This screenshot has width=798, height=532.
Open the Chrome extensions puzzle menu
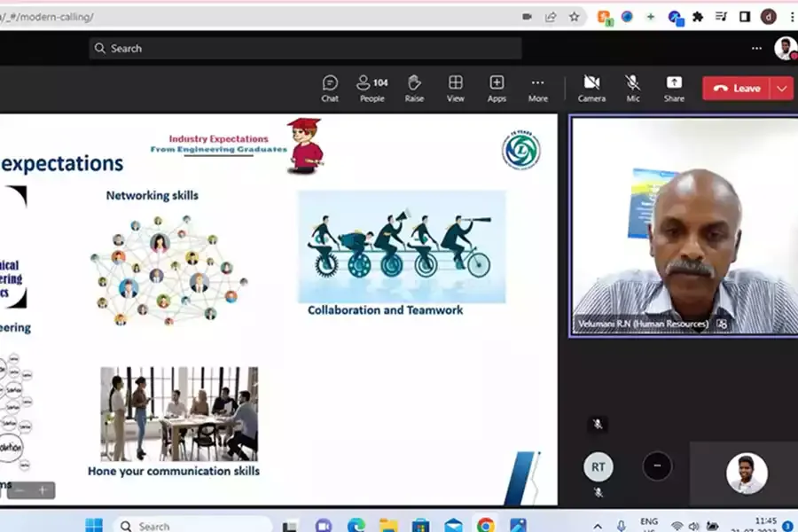pos(698,16)
